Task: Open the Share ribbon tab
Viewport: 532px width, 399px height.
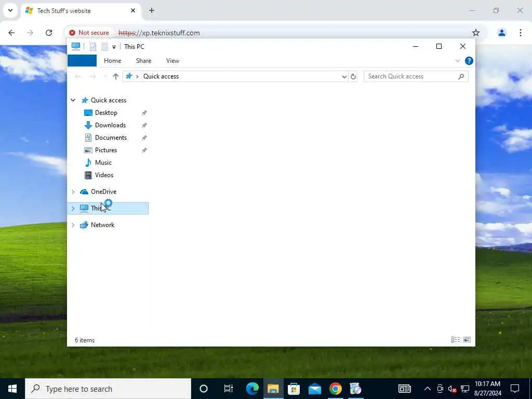Action: (x=143, y=61)
